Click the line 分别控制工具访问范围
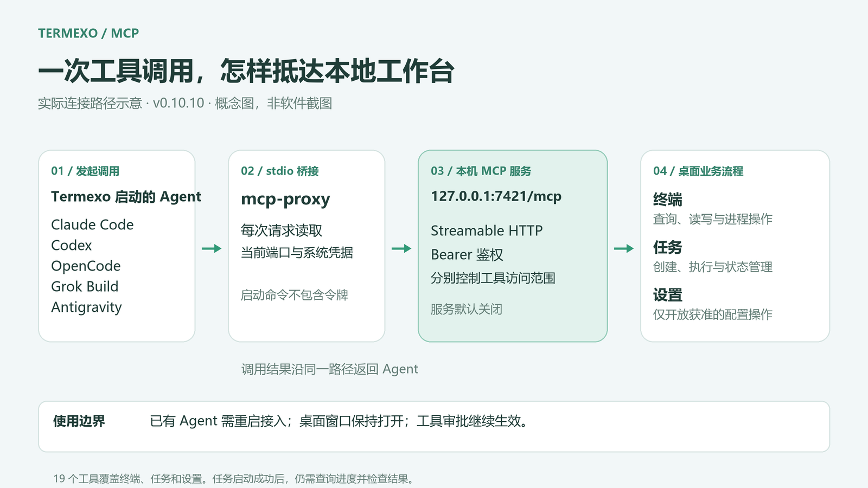868x488 pixels. pos(493,278)
